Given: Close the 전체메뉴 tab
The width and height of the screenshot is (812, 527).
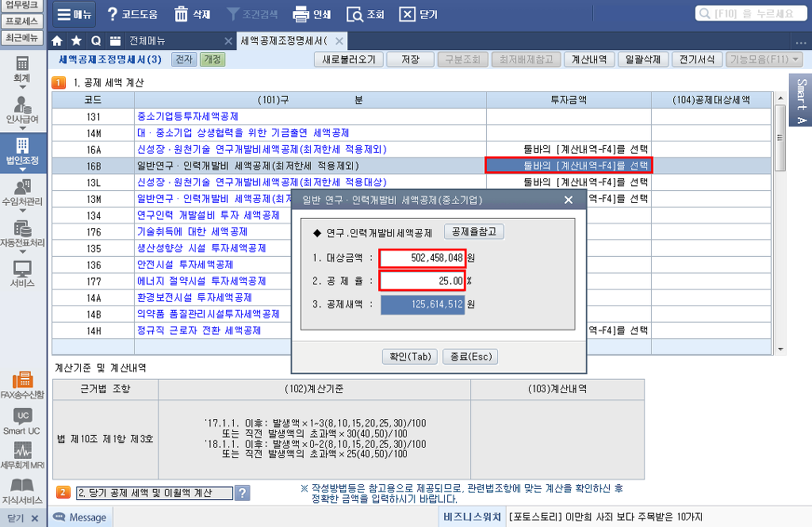Looking at the screenshot, I should (x=228, y=41).
